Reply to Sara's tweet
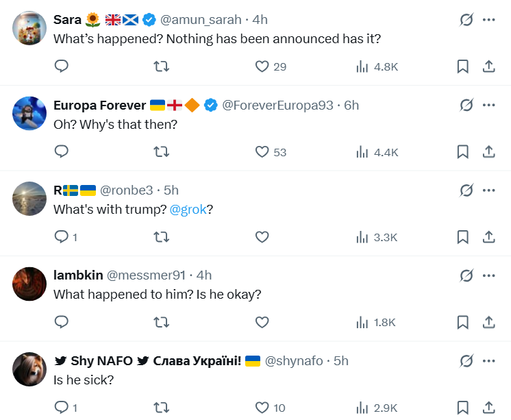Viewport: 511px width, 420px height. pyautogui.click(x=62, y=66)
